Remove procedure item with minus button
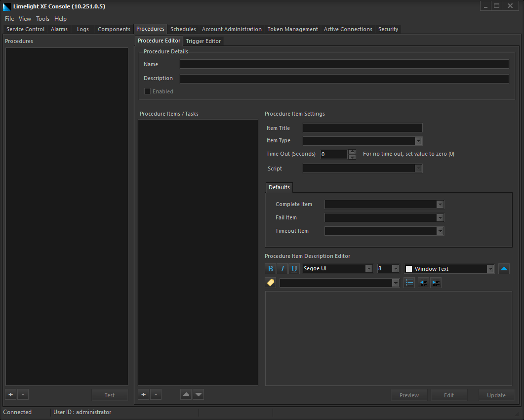This screenshot has height=420, width=524. point(156,395)
